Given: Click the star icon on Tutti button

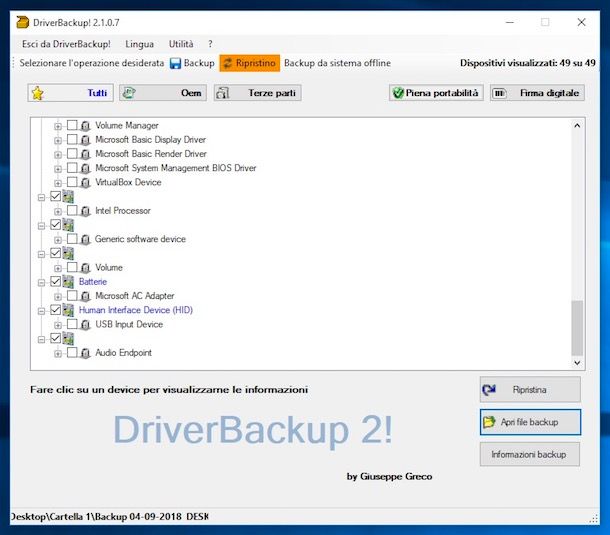Looking at the screenshot, I should coord(37,93).
